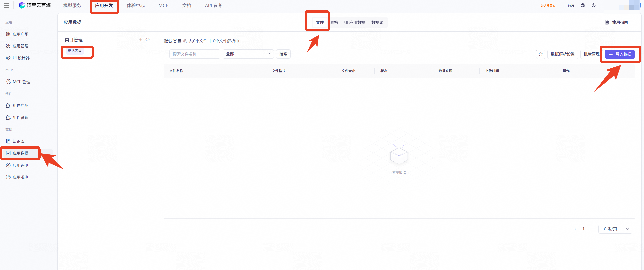Switch to the UI 应用数据 tab
Viewport: 644px width, 270px height.
tap(355, 22)
